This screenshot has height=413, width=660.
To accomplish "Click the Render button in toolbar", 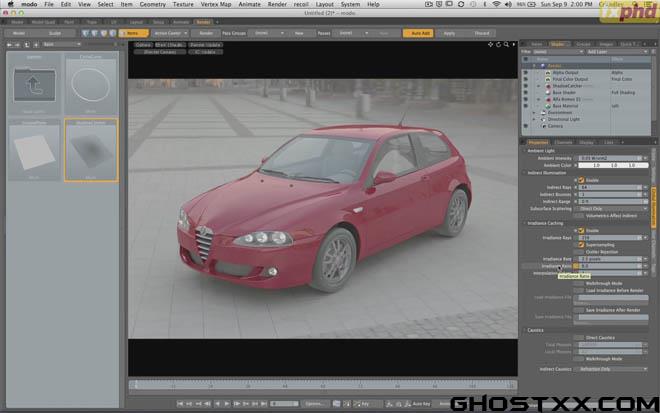I will (206, 33).
